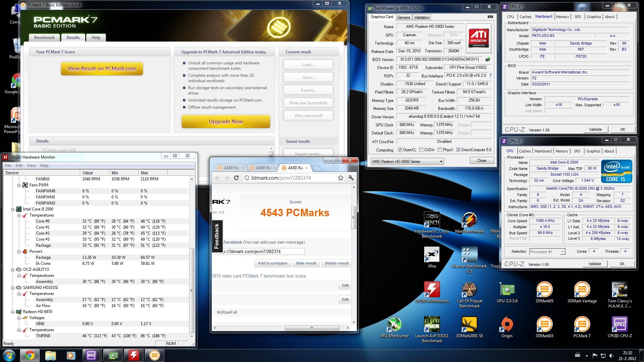Launch CPUID HWMonitor desktop shortcut

[x=432, y=292]
